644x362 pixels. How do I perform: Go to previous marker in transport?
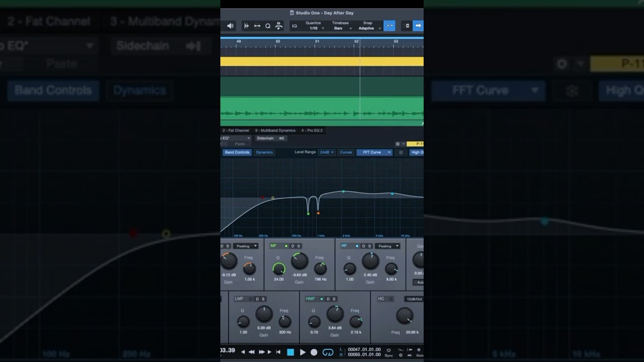tap(243, 352)
